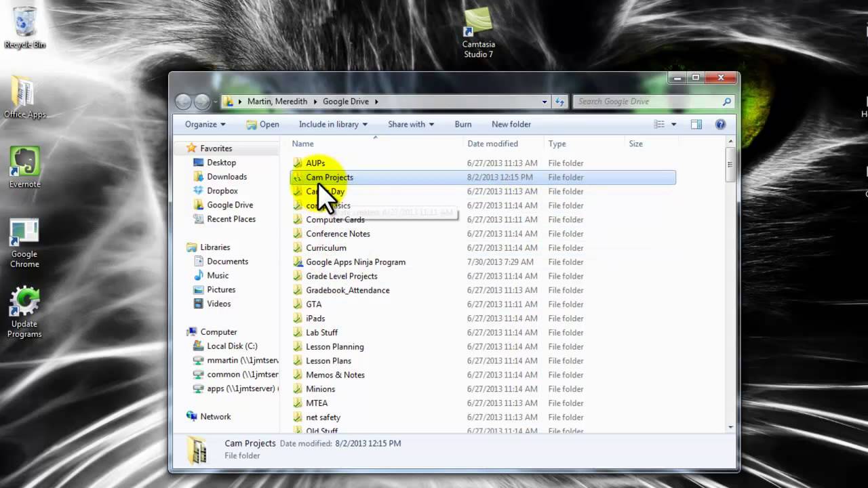Open the Update Programs desktop shortcut

point(24,312)
